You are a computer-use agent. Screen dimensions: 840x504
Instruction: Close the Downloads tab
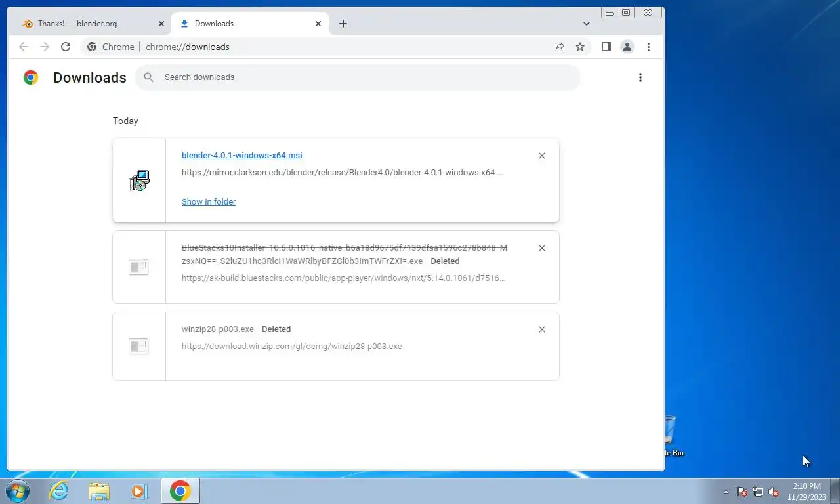pyautogui.click(x=318, y=24)
